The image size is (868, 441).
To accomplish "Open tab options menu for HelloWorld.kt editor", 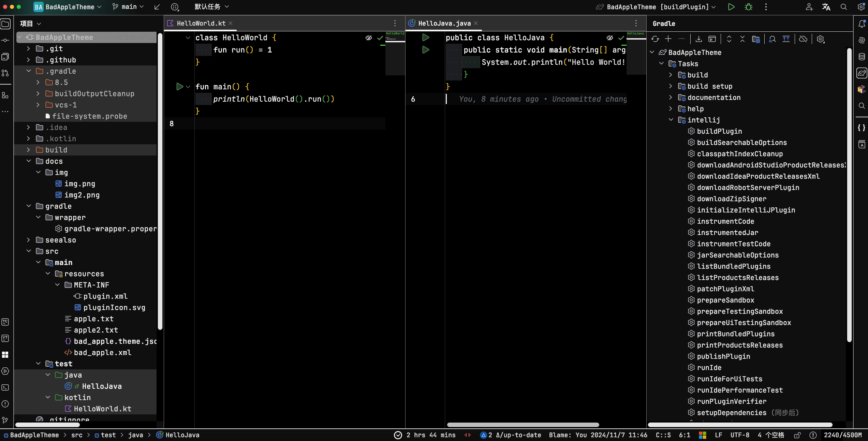I will tap(395, 23).
